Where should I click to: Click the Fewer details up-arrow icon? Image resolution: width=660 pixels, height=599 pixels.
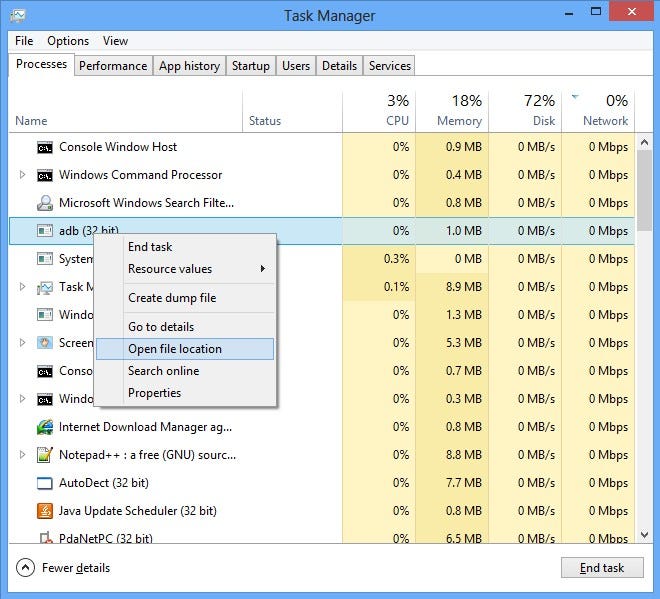coord(25,568)
